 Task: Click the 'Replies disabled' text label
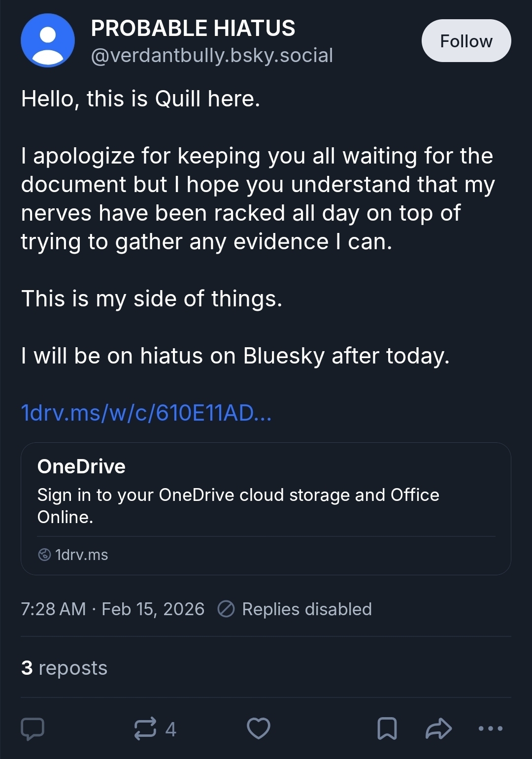tap(307, 609)
